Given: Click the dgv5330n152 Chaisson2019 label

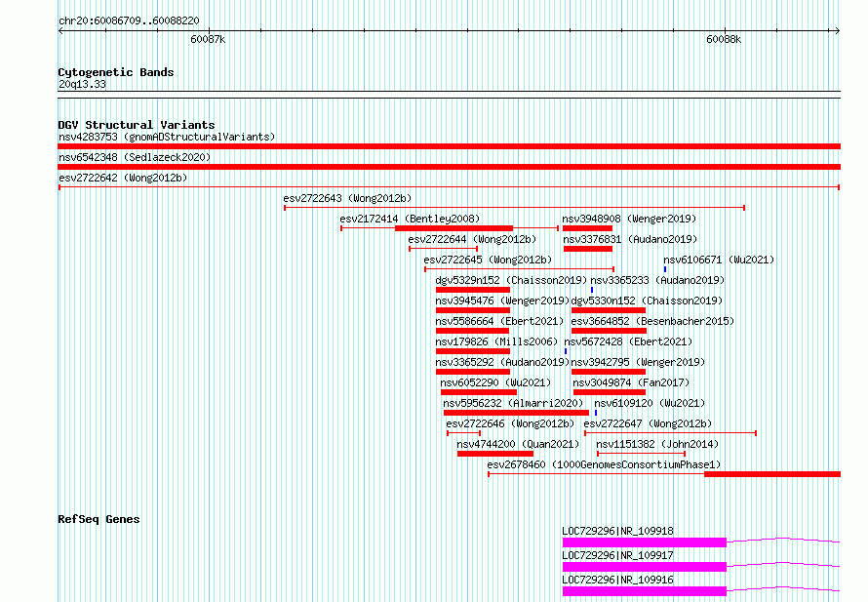Looking at the screenshot, I should point(647,301).
